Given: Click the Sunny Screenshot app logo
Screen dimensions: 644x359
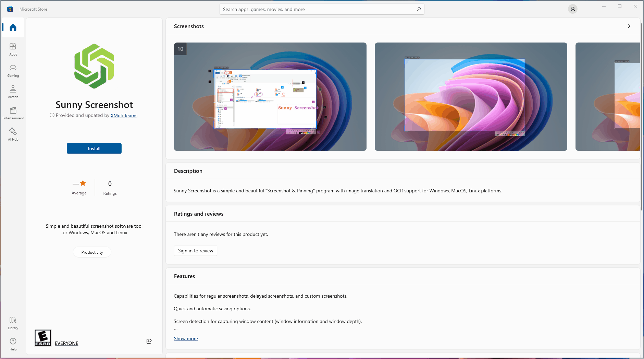Looking at the screenshot, I should click(x=94, y=66).
